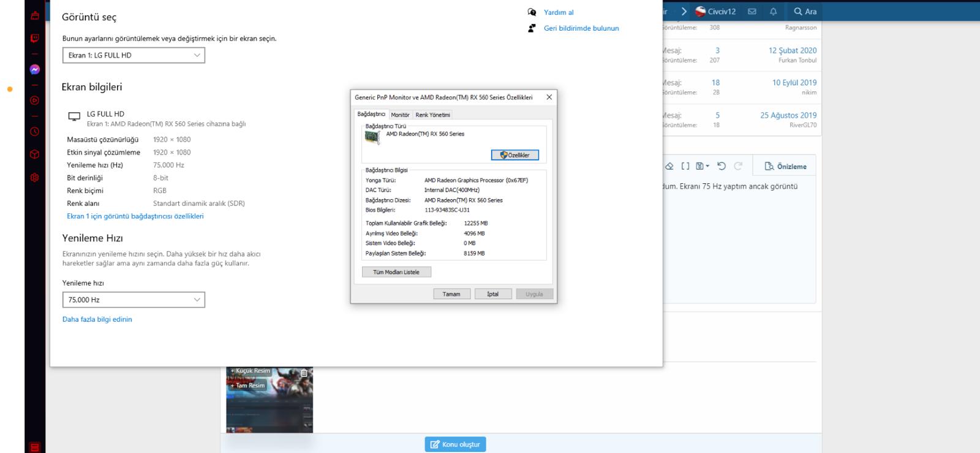Open the 25 Ağustos 2019 thread date link

click(x=788, y=115)
